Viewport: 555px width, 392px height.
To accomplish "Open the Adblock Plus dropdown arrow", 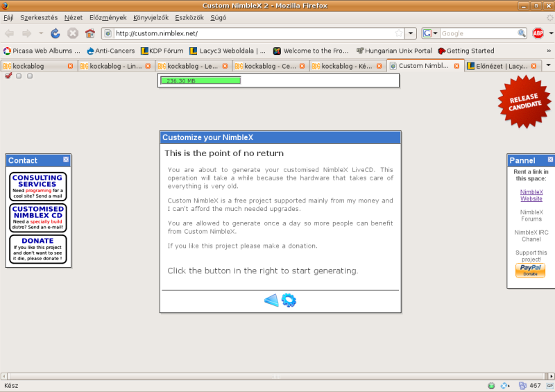I will click(x=551, y=33).
